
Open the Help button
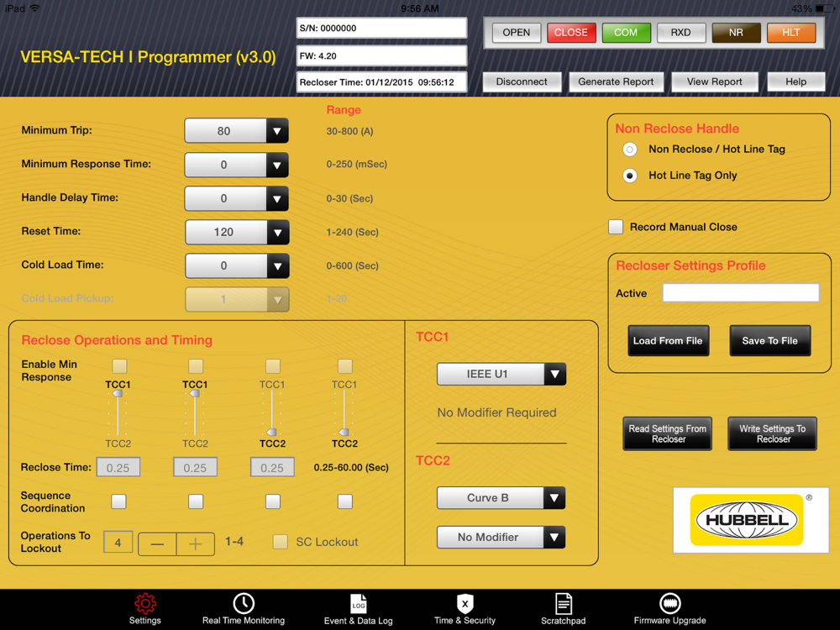[795, 82]
